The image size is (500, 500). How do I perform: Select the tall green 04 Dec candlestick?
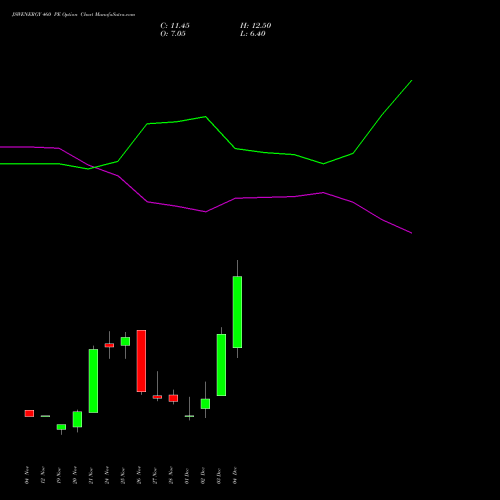click(237, 312)
